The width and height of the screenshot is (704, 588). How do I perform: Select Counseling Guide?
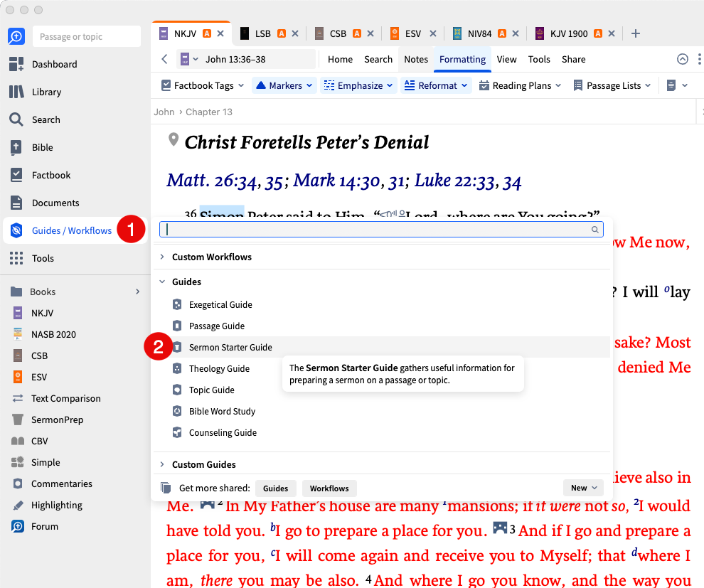point(223,433)
